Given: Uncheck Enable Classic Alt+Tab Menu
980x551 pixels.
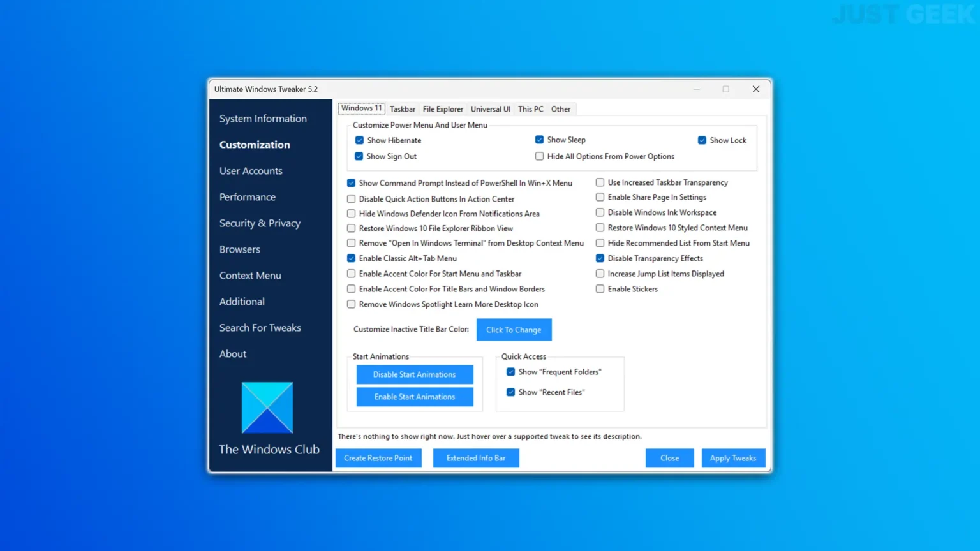Looking at the screenshot, I should pos(351,258).
